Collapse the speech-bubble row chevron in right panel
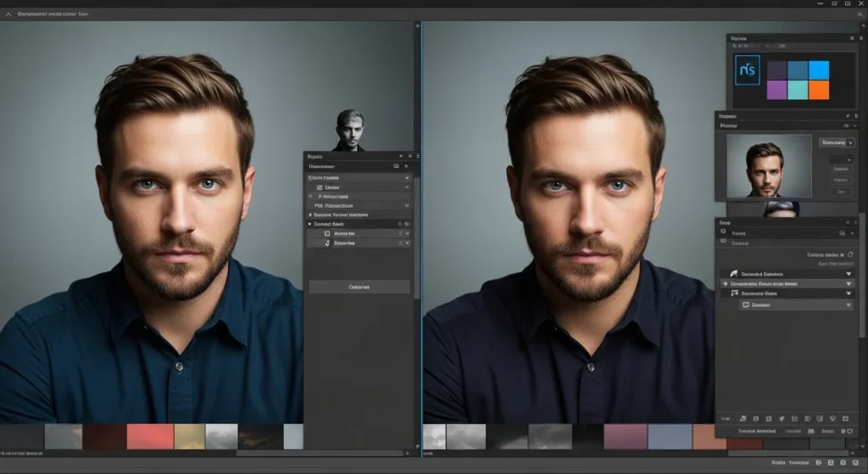This screenshot has height=474, width=868. [849, 304]
